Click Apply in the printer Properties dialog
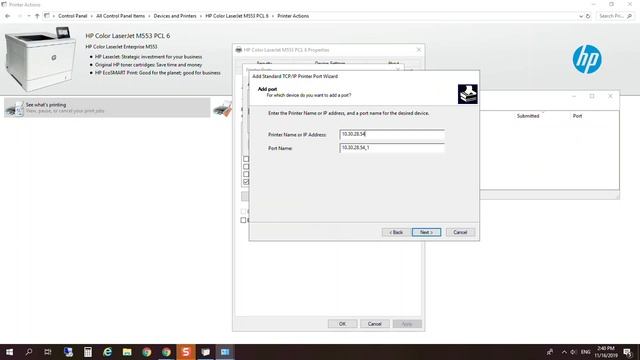The image size is (640, 360). click(x=407, y=324)
